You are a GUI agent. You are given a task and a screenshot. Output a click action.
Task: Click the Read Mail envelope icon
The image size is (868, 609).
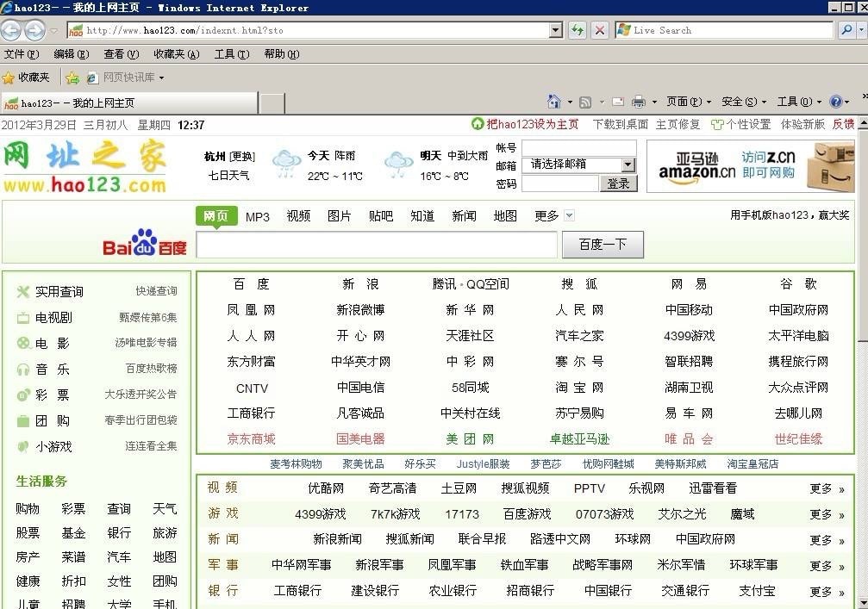click(618, 102)
